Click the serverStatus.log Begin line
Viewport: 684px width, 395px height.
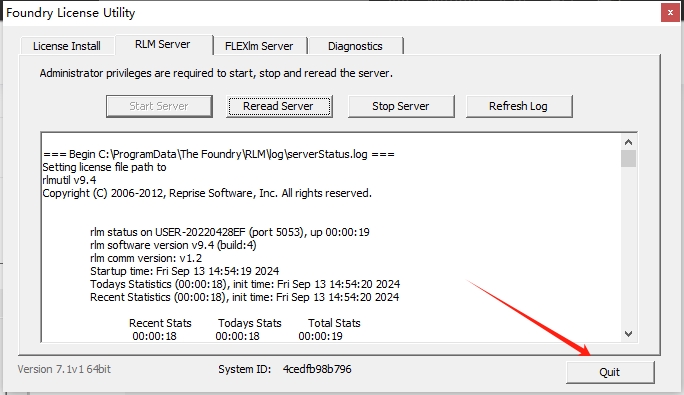[x=219, y=155]
